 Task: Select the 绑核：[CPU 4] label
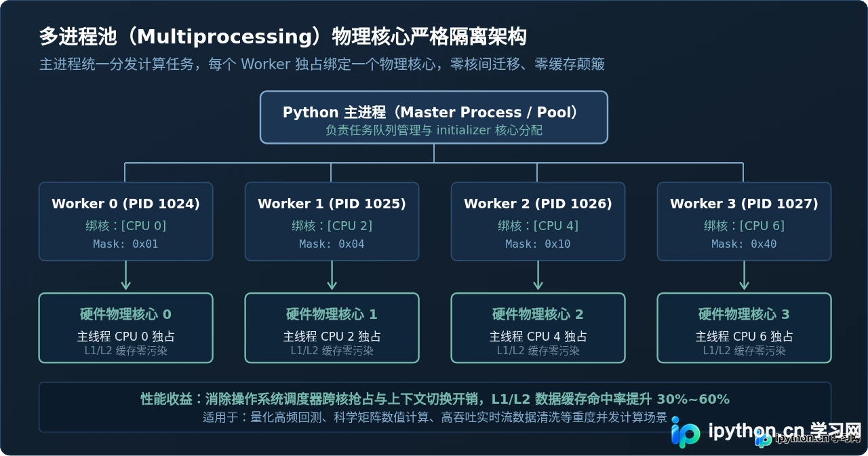(x=538, y=226)
